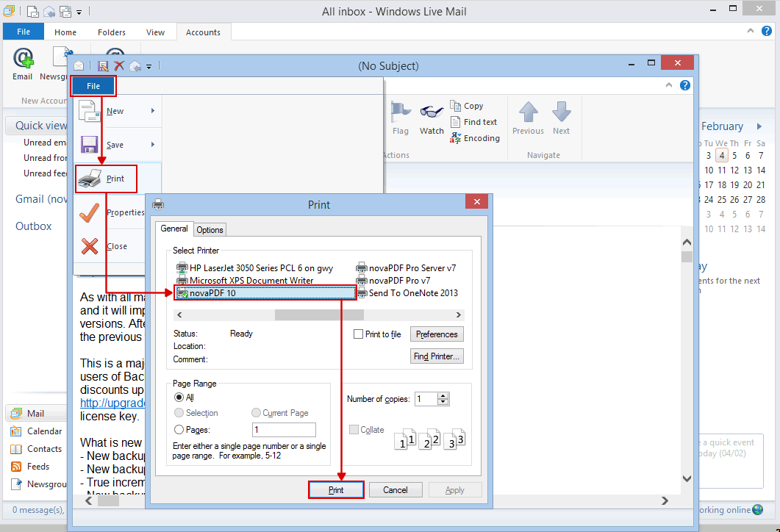Click the Number of copies field
Image resolution: width=780 pixels, height=532 pixels.
pos(426,399)
